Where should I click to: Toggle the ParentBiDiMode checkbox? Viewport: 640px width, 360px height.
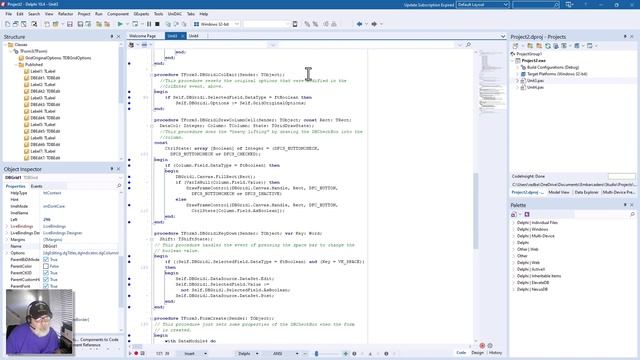pyautogui.click(x=46, y=260)
